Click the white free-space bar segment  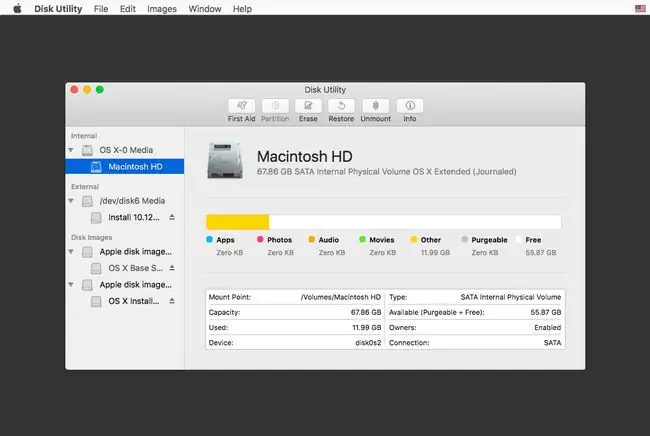[415, 222]
